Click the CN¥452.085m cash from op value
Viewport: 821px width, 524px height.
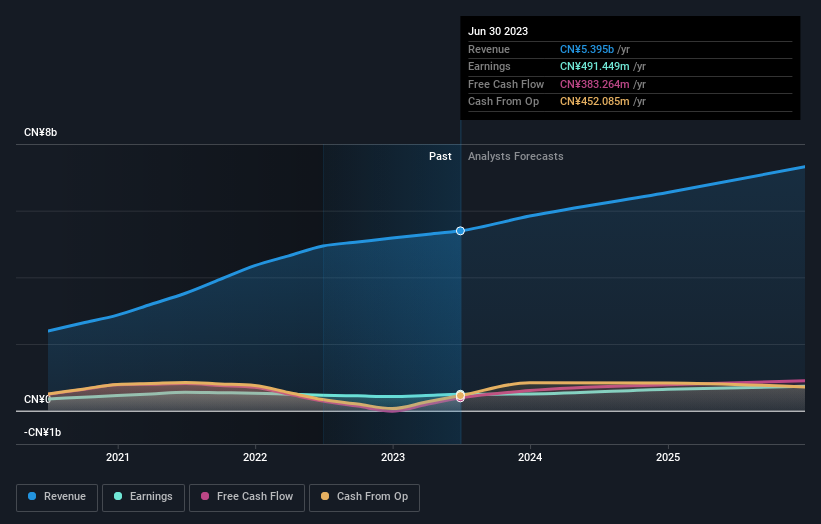tap(595, 102)
